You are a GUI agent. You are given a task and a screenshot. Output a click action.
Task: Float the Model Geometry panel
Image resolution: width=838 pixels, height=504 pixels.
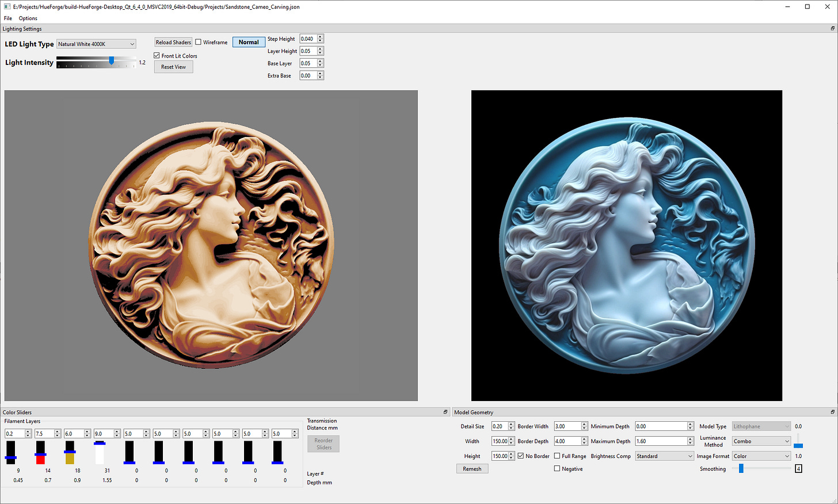click(x=832, y=412)
